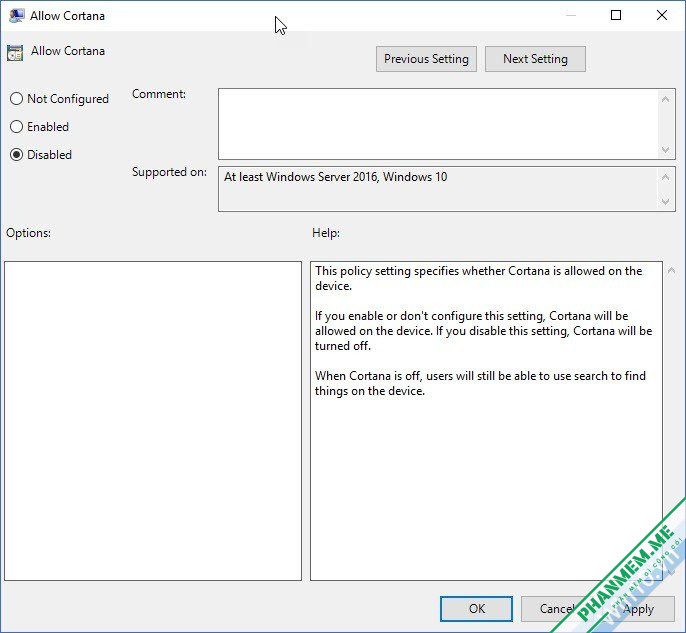Click the Supported on text field
Image resolution: width=686 pixels, height=633 pixels.
tap(438, 189)
